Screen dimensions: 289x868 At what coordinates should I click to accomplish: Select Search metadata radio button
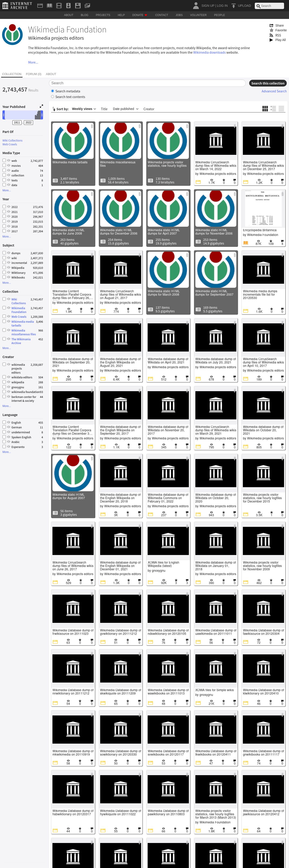[x=52, y=91]
